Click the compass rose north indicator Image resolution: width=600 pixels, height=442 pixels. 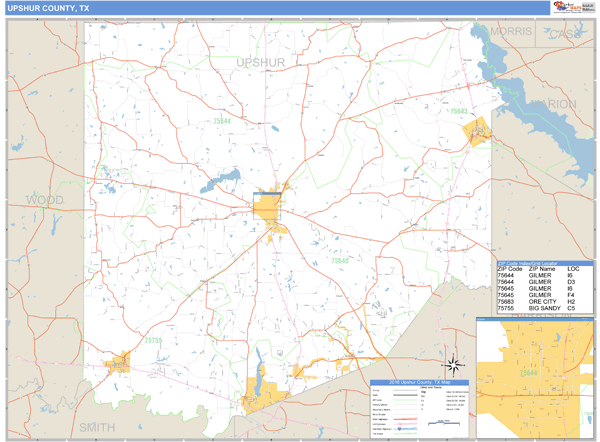click(453, 365)
